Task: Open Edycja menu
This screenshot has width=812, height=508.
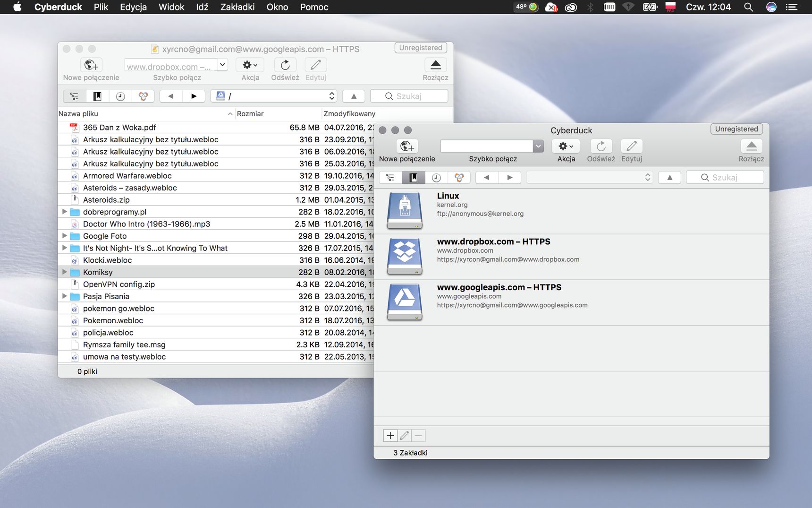Action: point(133,7)
